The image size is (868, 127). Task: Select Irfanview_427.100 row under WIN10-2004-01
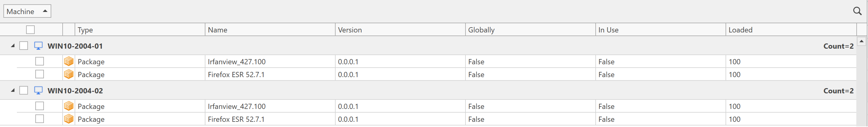[236, 62]
